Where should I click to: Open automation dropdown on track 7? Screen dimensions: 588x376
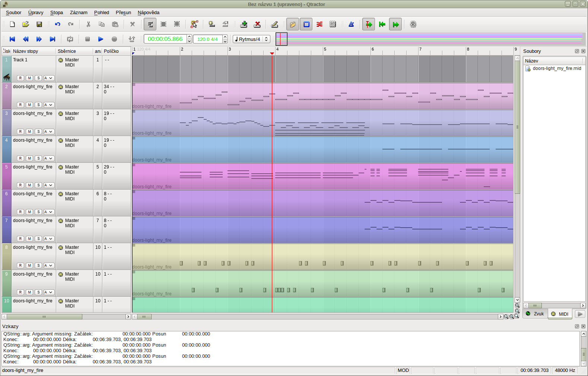49,239
